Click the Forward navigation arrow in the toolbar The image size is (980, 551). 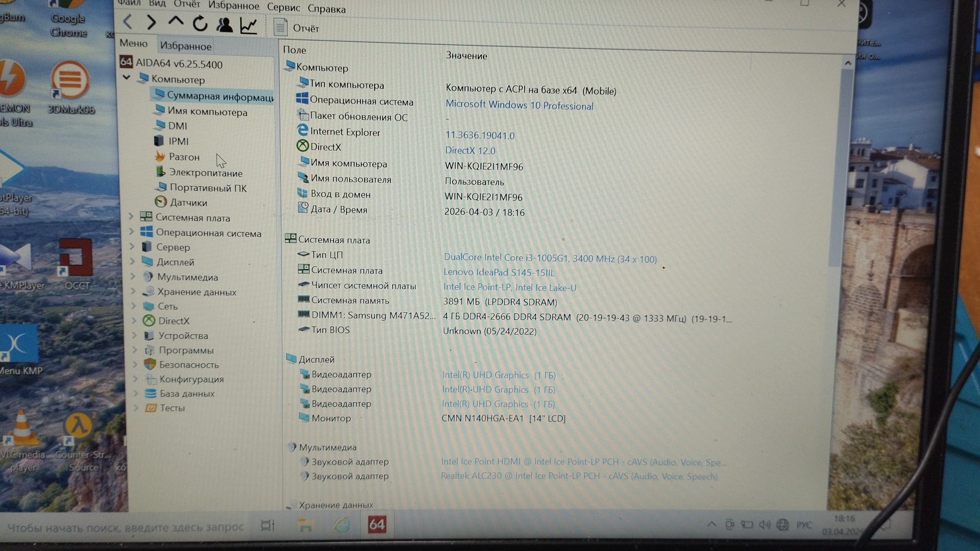point(151,22)
